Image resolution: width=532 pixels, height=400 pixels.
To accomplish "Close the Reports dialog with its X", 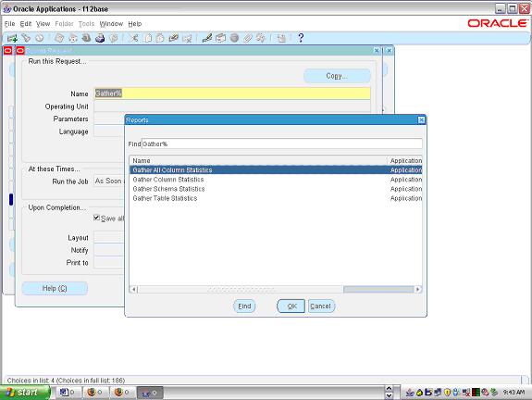I will 421,119.
